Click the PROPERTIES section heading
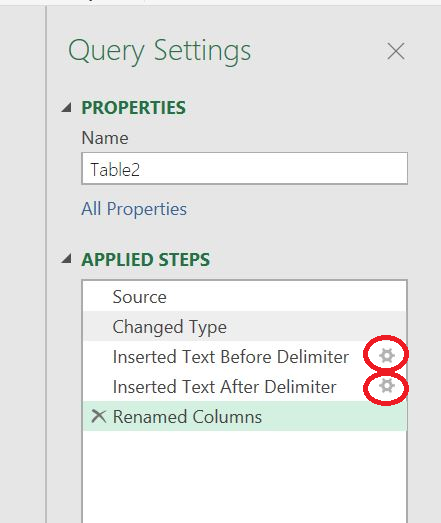Viewport: 441px width, 523px height. coord(133,108)
